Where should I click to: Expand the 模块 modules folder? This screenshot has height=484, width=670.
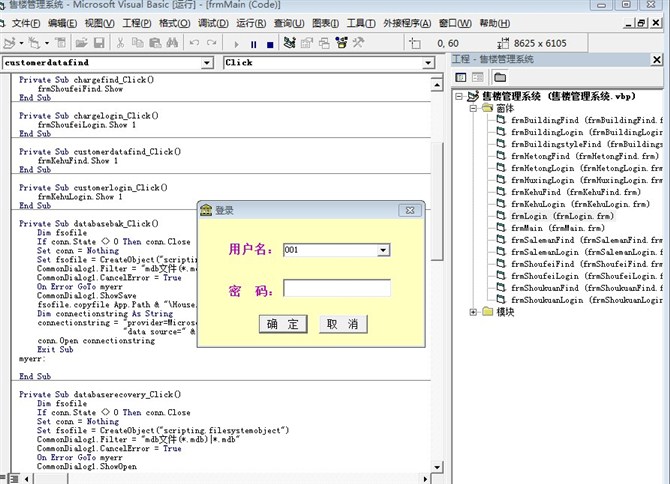coord(473,312)
